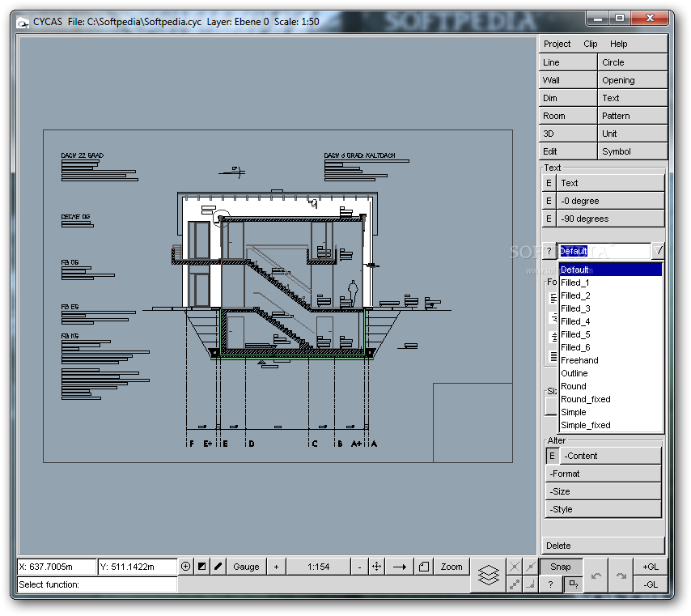This screenshot has height=616, width=691.
Task: Open the Project menu
Action: coord(557,44)
